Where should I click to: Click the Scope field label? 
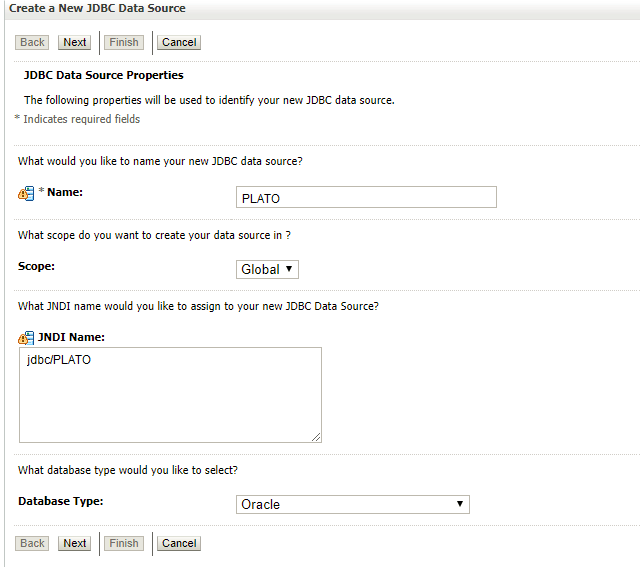pos(37,267)
